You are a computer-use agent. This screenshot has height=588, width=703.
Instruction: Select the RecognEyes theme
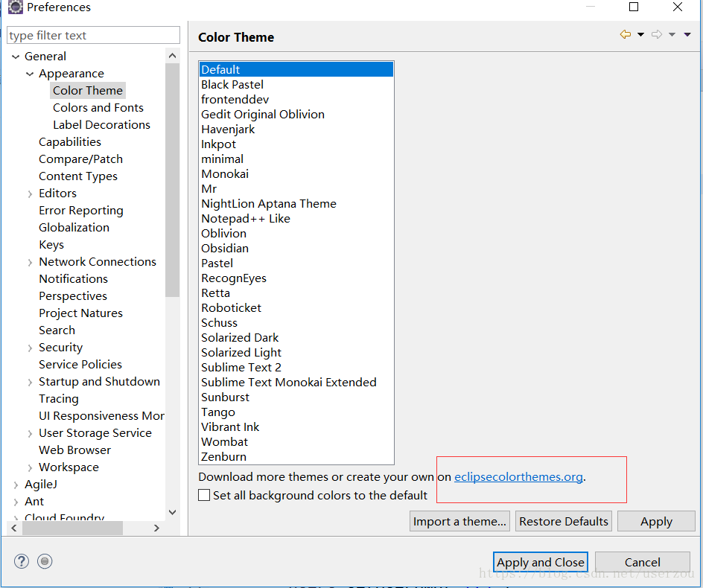click(x=296, y=278)
